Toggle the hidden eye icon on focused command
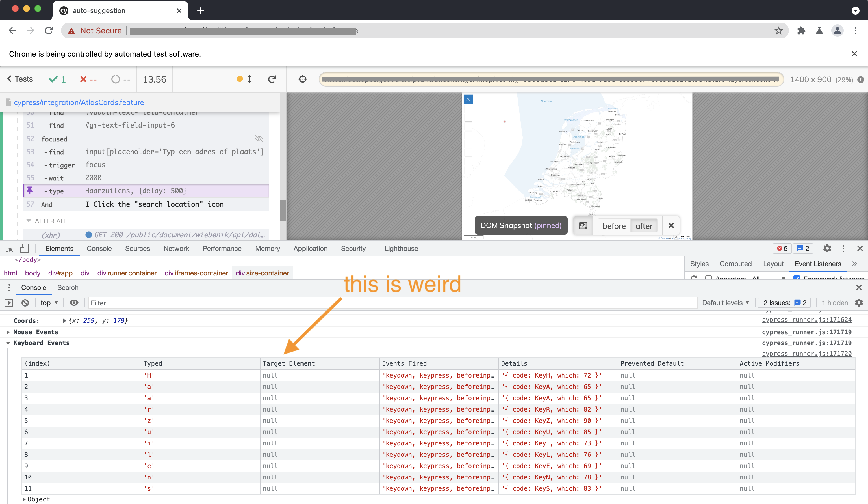The height and width of the screenshot is (504, 868). click(x=259, y=139)
